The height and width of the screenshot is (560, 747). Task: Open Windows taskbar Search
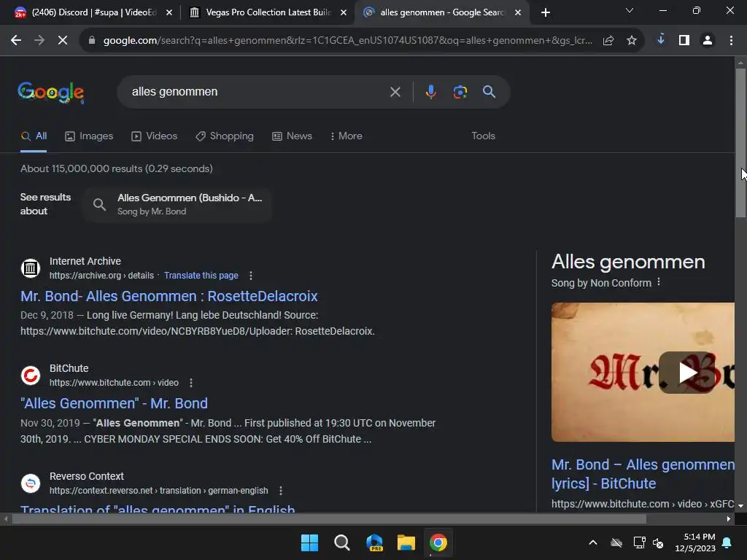[x=341, y=542]
